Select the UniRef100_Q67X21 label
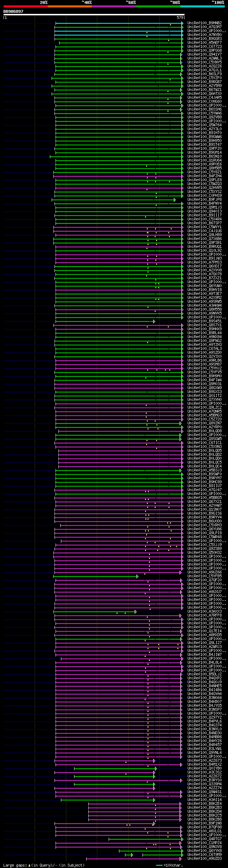 [x=204, y=502]
